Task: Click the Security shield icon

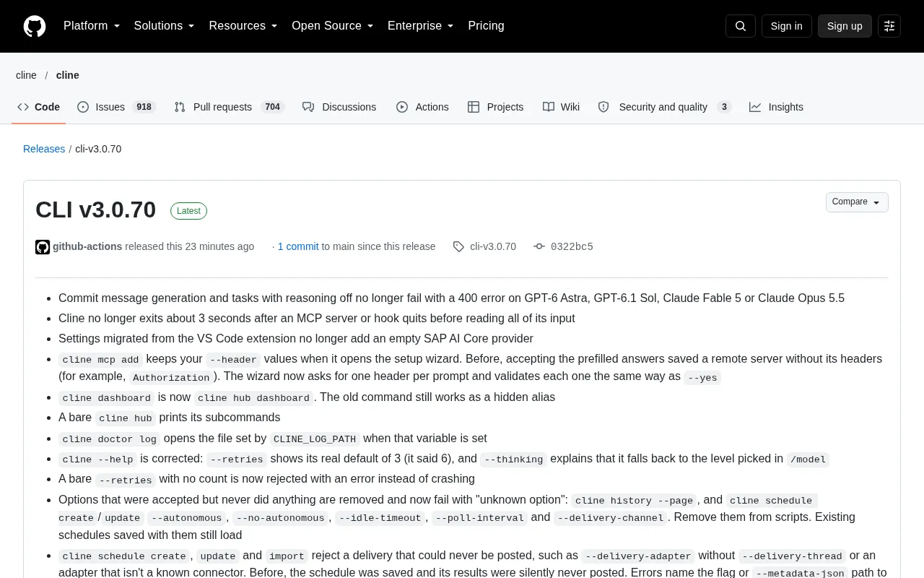Action: click(x=603, y=107)
